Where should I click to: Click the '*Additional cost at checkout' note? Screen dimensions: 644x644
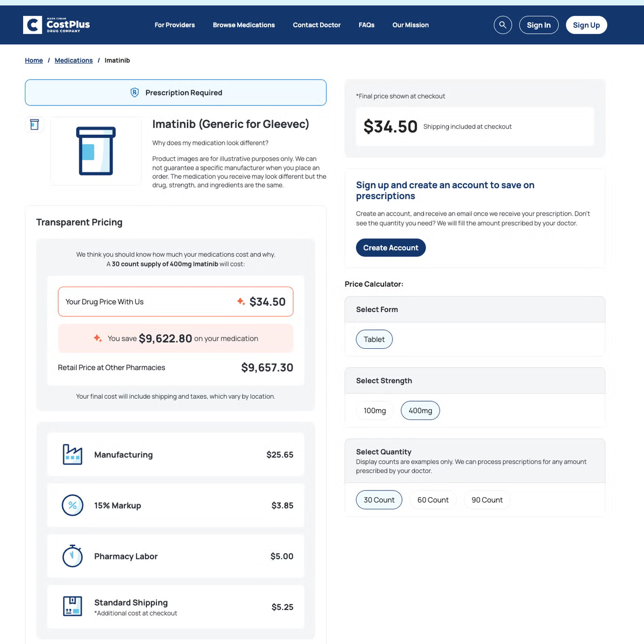pyautogui.click(x=136, y=613)
